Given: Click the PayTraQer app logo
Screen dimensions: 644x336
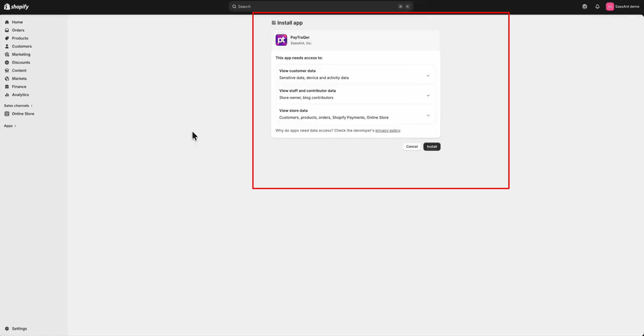Looking at the screenshot, I should point(281,40).
